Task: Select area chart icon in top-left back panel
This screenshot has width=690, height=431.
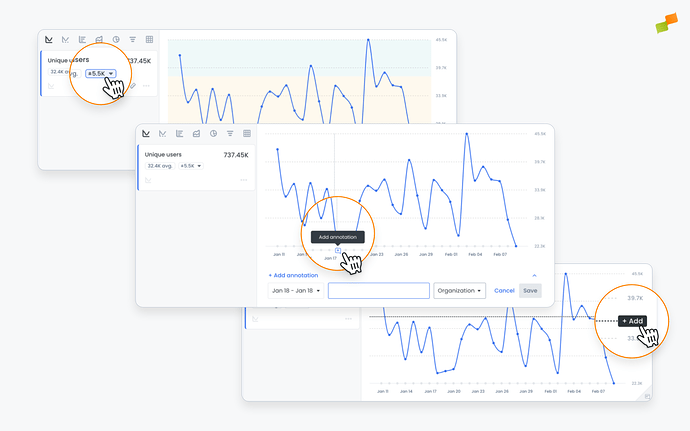Action: click(99, 40)
